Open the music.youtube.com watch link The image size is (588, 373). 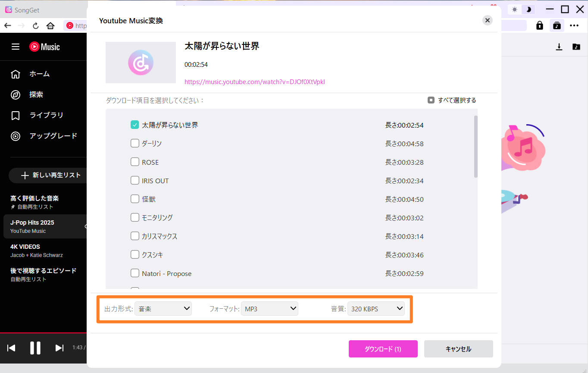pos(254,81)
